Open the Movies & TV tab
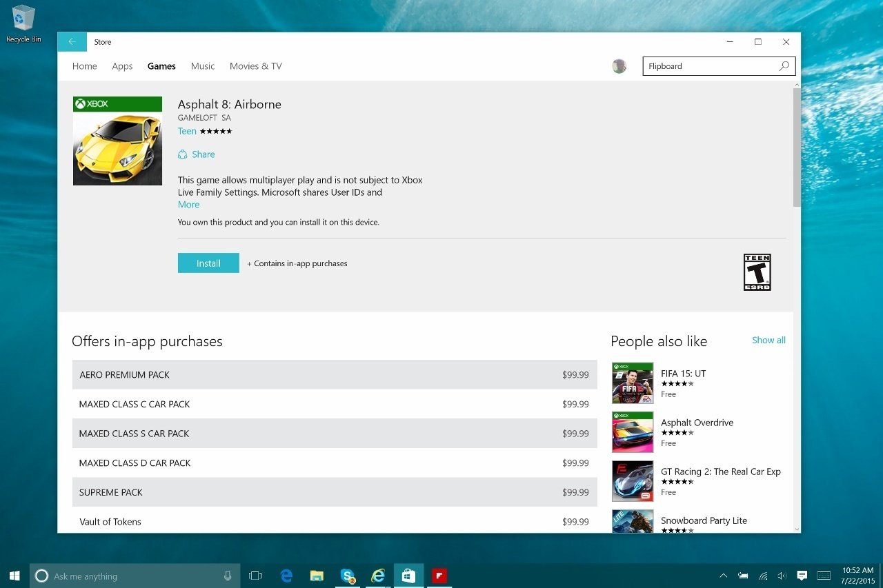 [x=256, y=66]
